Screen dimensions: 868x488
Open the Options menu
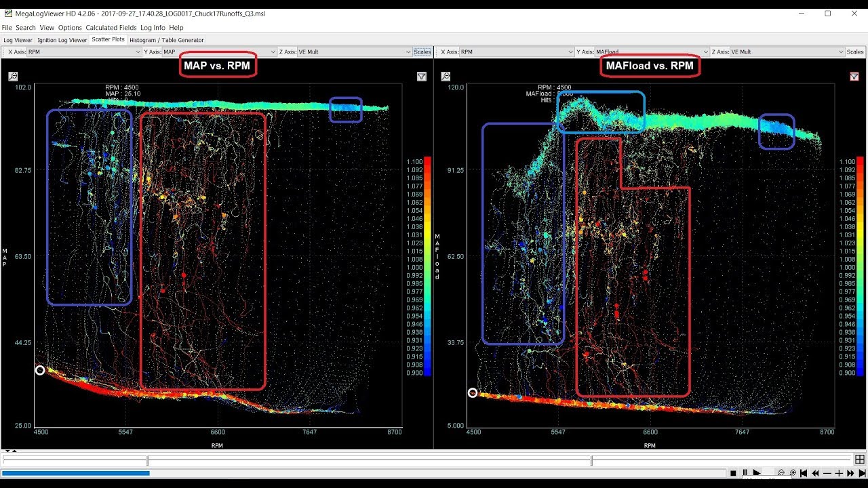(x=70, y=28)
